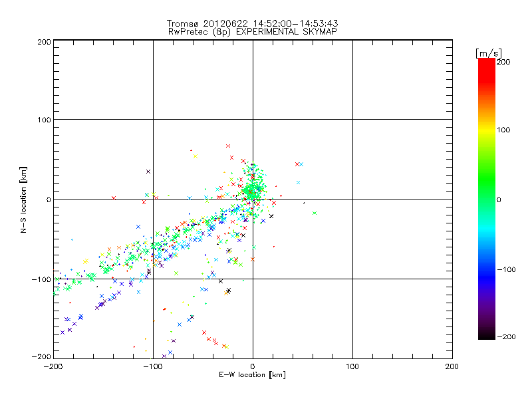532x399 pixels.
Task: Click the cyan band of the colorbar
Action: tap(486, 229)
